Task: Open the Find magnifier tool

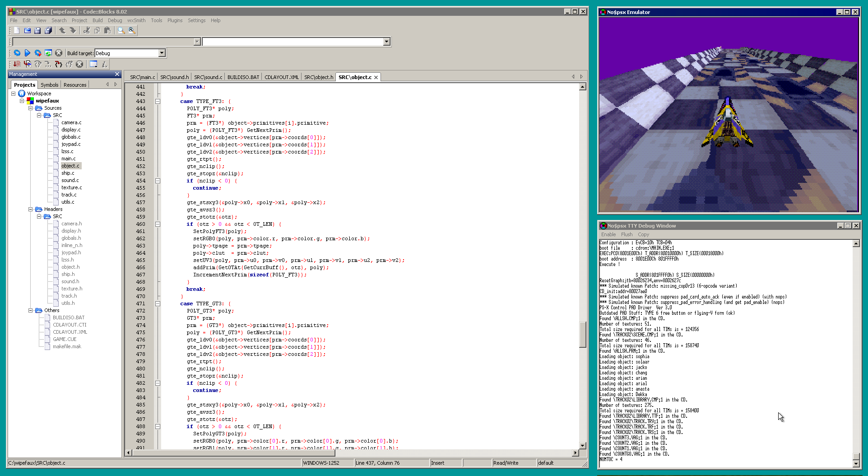Action: 121,30
